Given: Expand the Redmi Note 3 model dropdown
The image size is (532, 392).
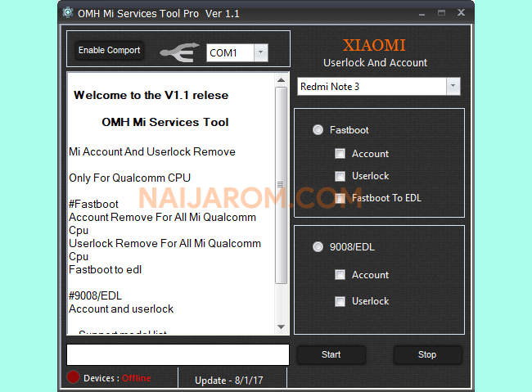Looking at the screenshot, I should [453, 87].
